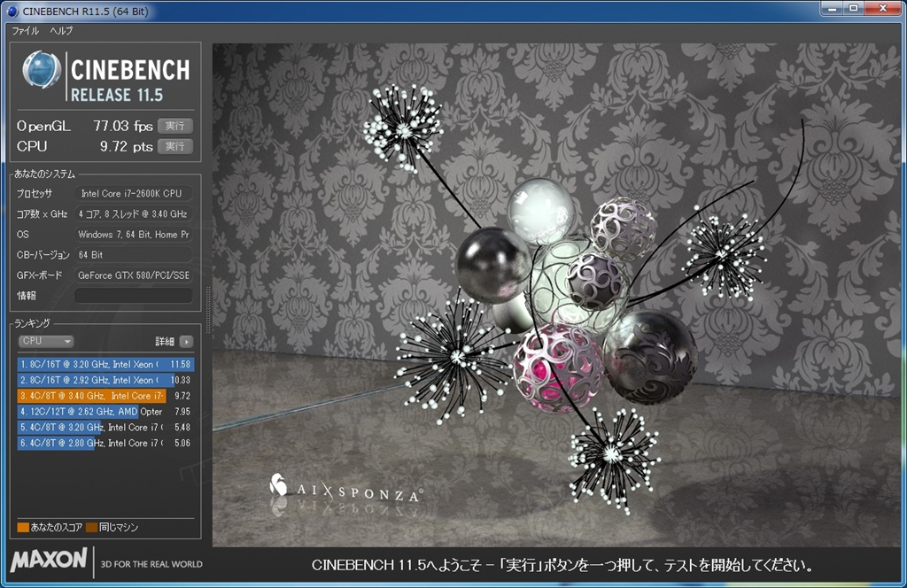The image size is (907, 588).
Task: Click the 4 コア, 8 スレッド field
Action: click(134, 214)
